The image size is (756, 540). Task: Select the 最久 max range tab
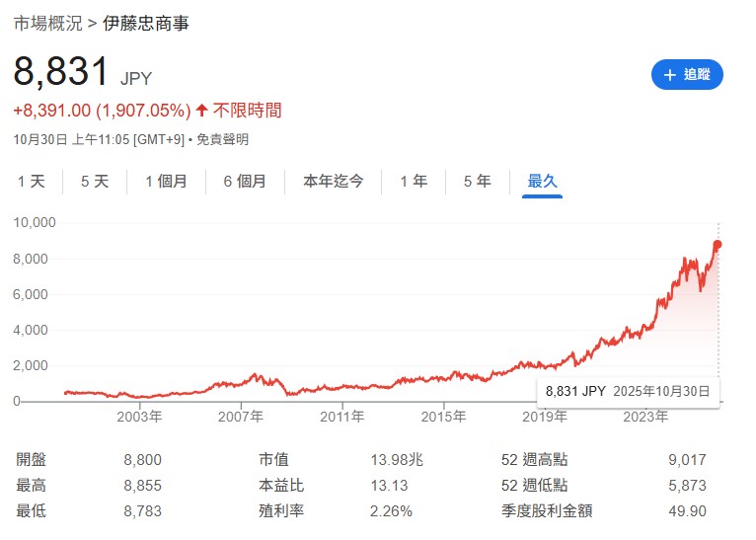[543, 182]
